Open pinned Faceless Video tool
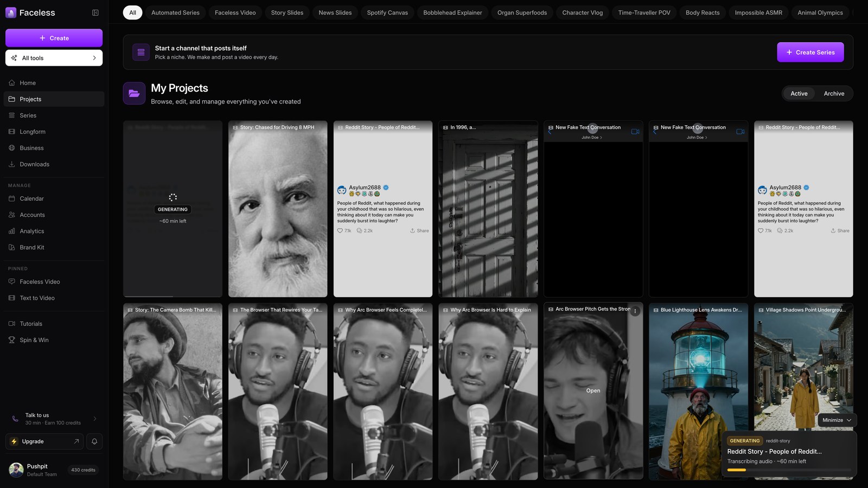 (x=54, y=282)
